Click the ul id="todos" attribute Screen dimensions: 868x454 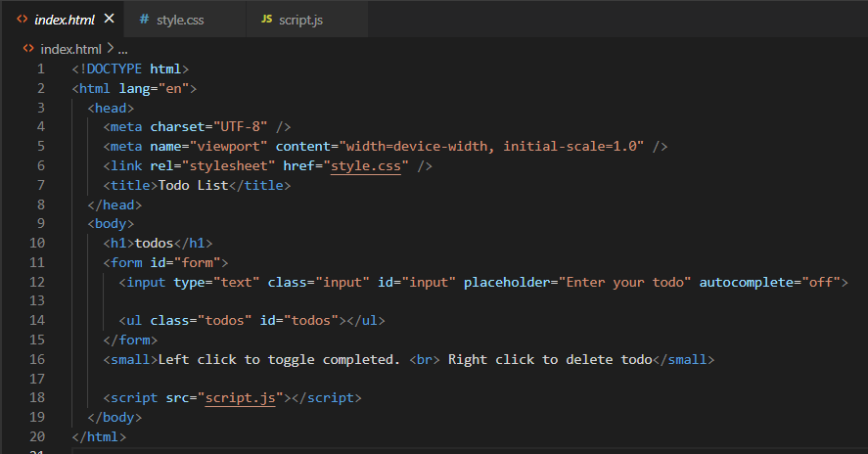(x=298, y=321)
